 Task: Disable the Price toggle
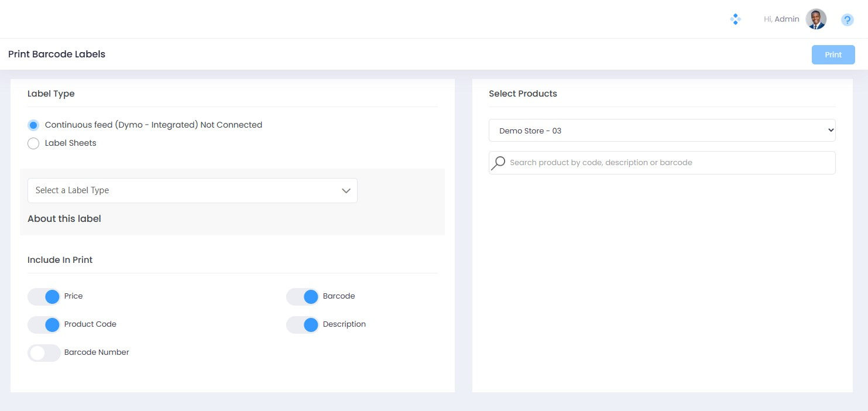pos(44,297)
